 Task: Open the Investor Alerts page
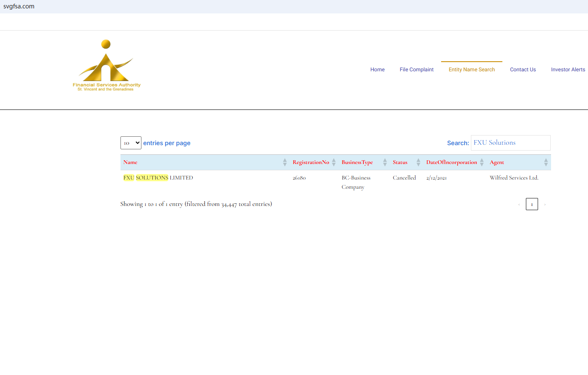568,70
